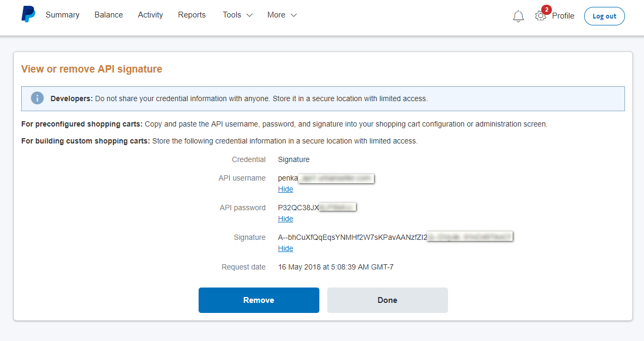Click the info icon in Developers notice
This screenshot has width=644, height=341.
pos(37,98)
